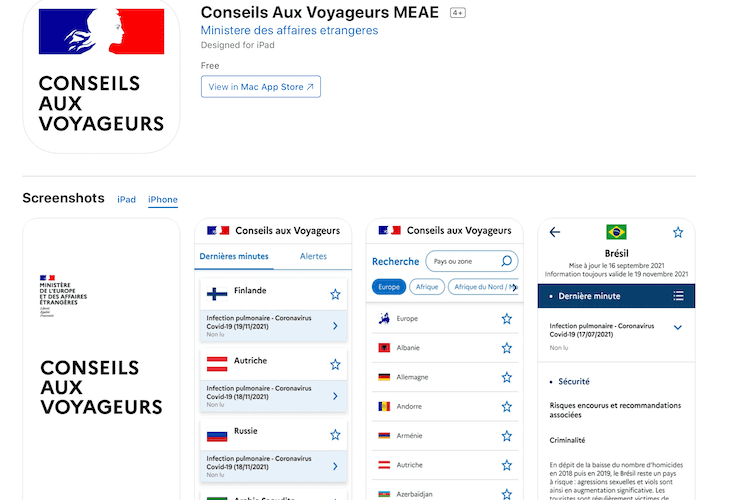Click the Brazil flag icon
The image size is (745, 500).
point(616,232)
